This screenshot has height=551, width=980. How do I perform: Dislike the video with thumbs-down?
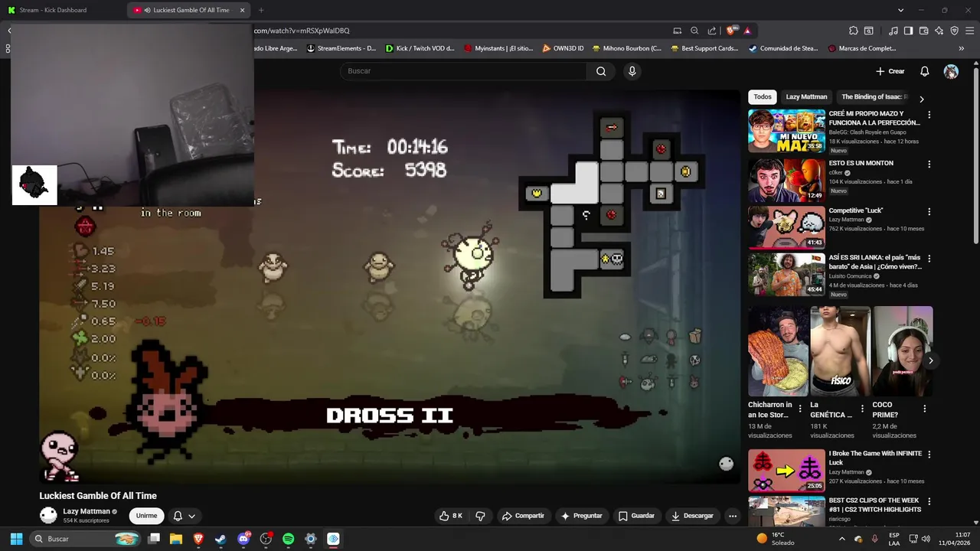click(480, 516)
